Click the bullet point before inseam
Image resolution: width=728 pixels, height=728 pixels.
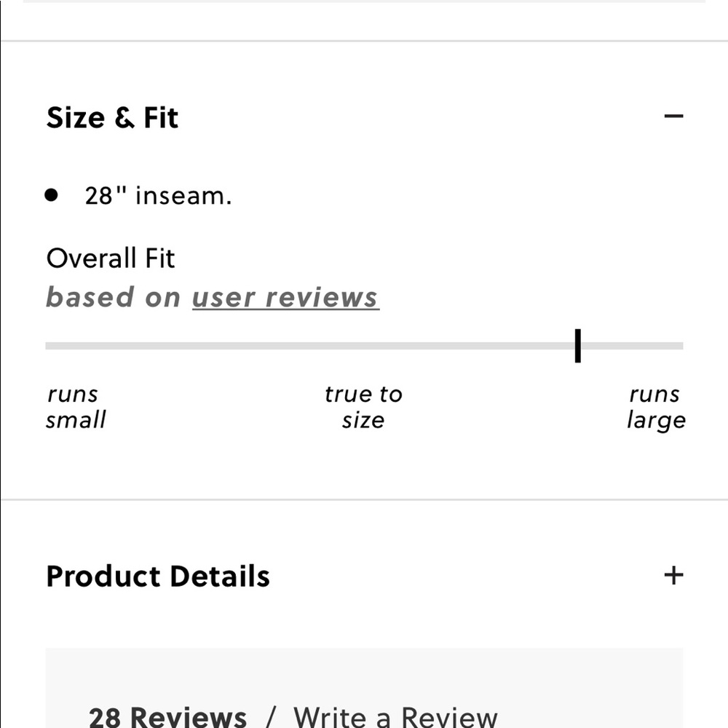pyautogui.click(x=51, y=195)
